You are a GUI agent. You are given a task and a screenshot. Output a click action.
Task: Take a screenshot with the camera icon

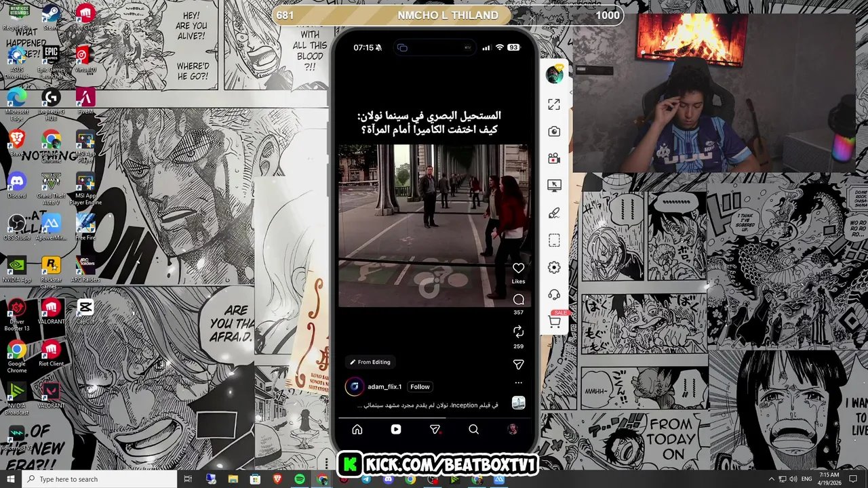click(554, 131)
